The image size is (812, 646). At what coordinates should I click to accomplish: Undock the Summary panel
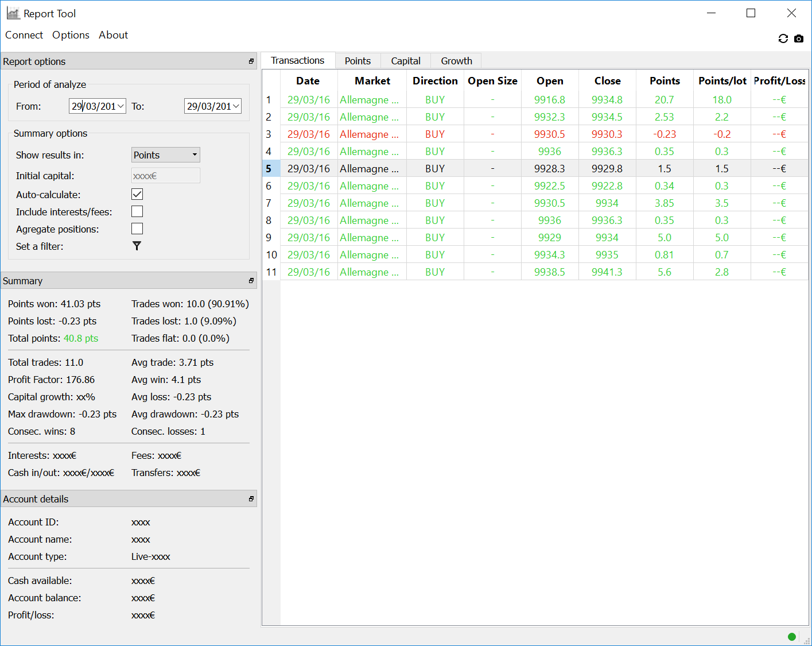251,281
